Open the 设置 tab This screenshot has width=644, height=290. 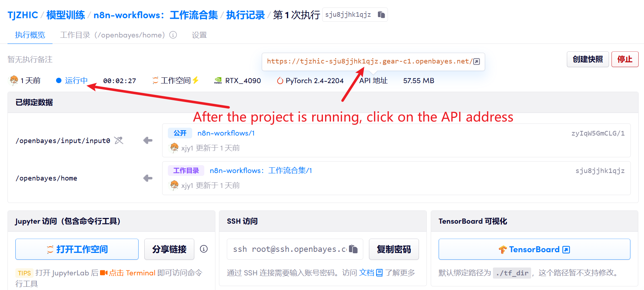coord(199,35)
